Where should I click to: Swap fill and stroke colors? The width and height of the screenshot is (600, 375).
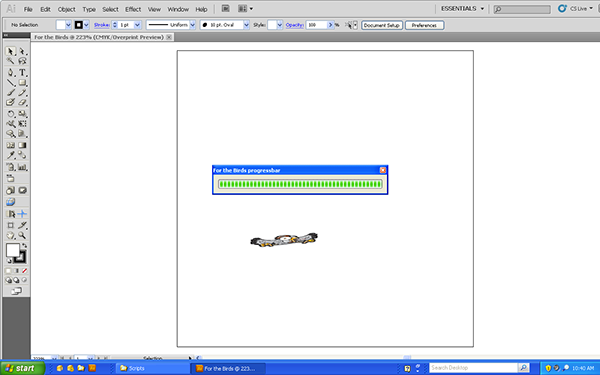coord(24,246)
